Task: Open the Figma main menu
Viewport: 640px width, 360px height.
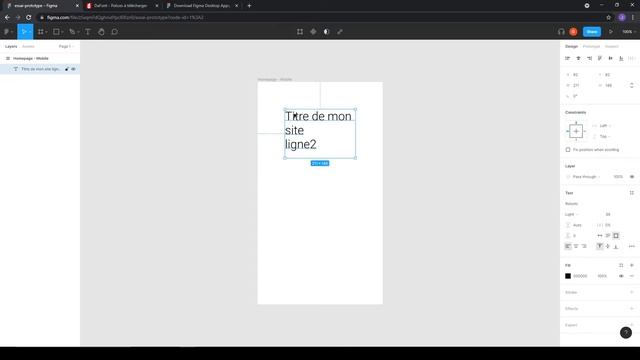Action: (7, 31)
